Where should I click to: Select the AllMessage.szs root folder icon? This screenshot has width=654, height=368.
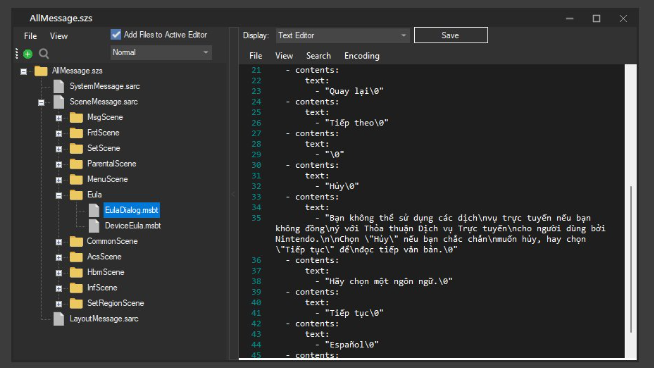tap(41, 71)
